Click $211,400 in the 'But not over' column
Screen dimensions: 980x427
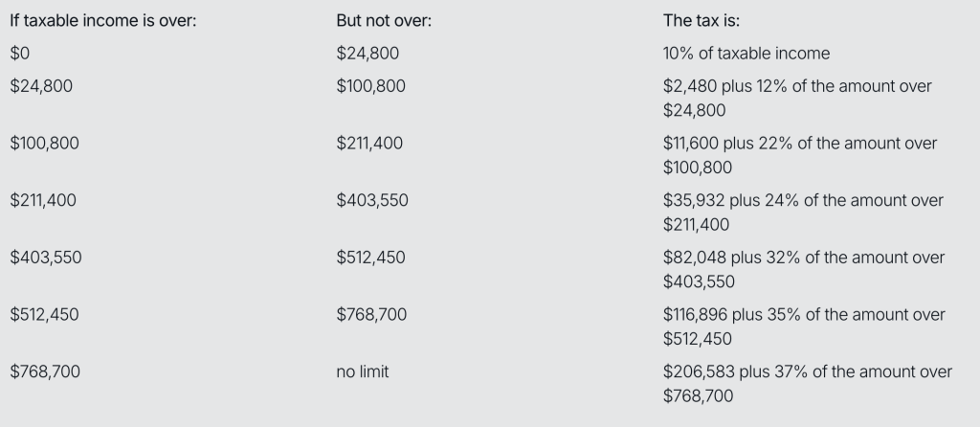(x=369, y=144)
